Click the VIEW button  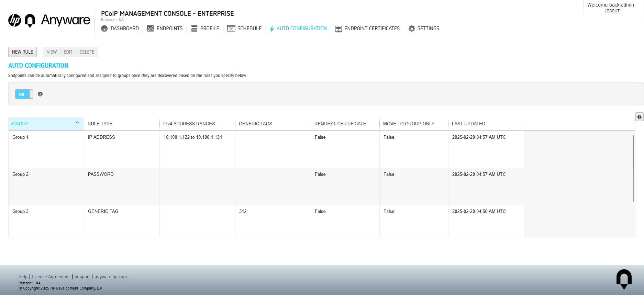[x=52, y=52]
